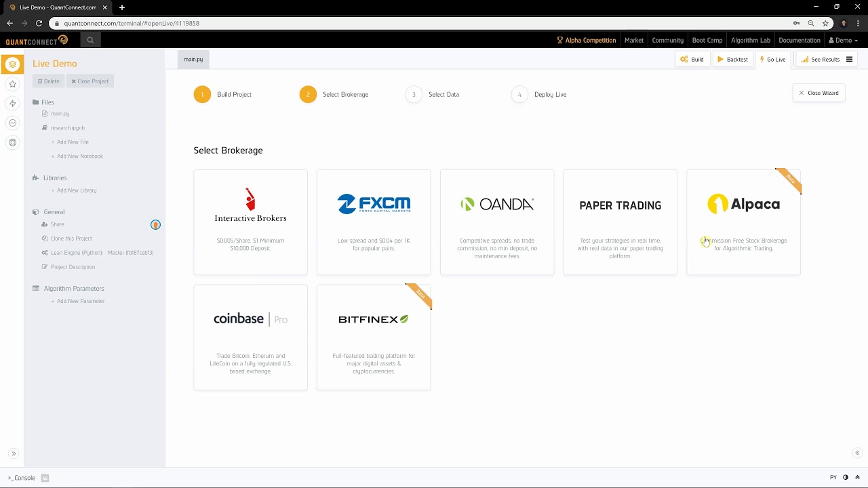Open the hamburger menu beside See Results
Image resolution: width=868 pixels, height=488 pixels.
849,60
